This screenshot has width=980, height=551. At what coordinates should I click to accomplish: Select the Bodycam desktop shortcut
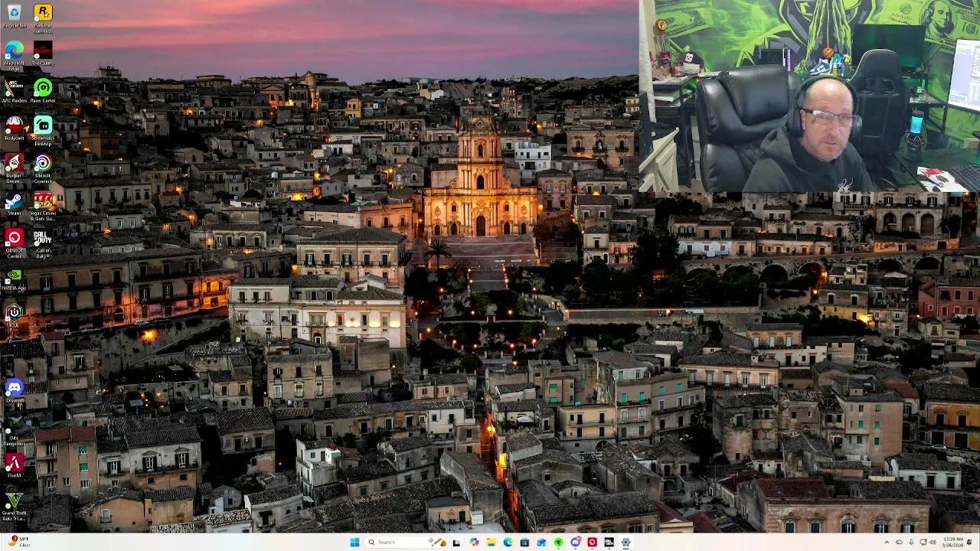tap(14, 126)
